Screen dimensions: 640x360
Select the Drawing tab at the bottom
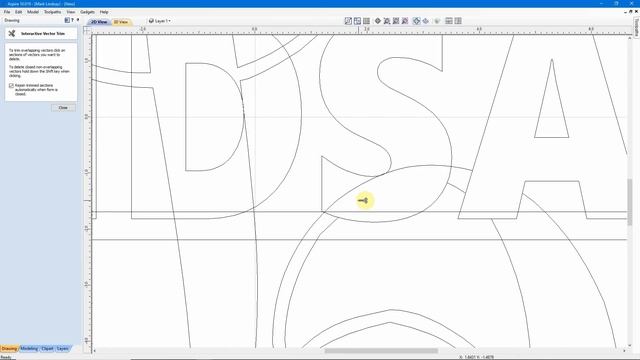click(x=9, y=349)
